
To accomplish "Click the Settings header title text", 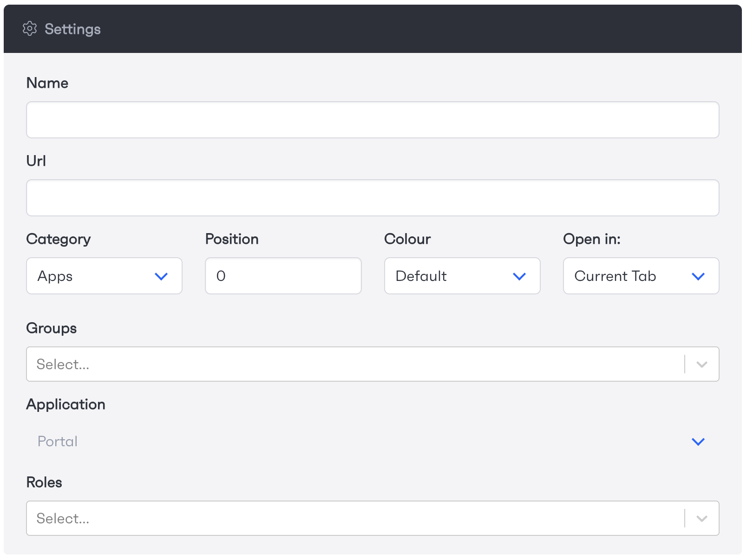I will point(72,29).
